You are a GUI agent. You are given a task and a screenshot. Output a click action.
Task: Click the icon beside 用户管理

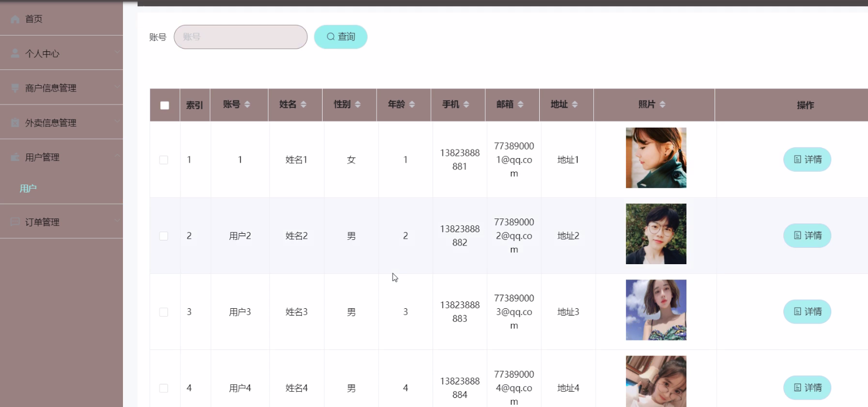coord(15,157)
